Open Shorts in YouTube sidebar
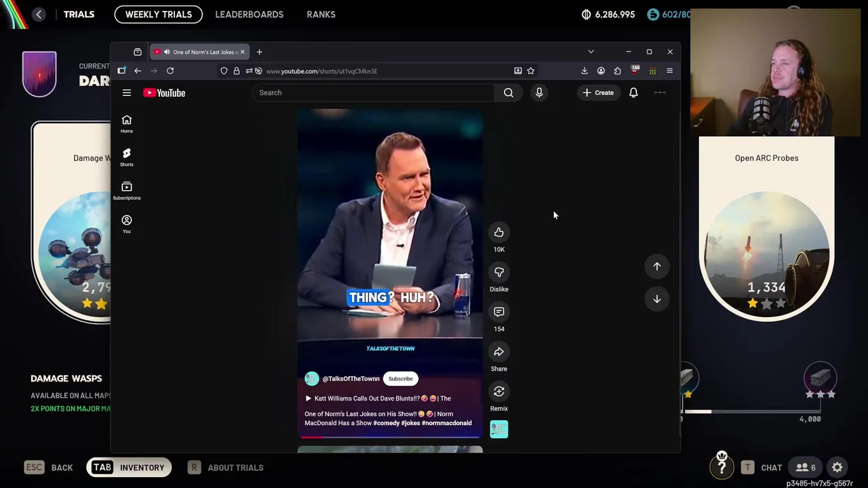This screenshot has width=868, height=488. pos(127,157)
